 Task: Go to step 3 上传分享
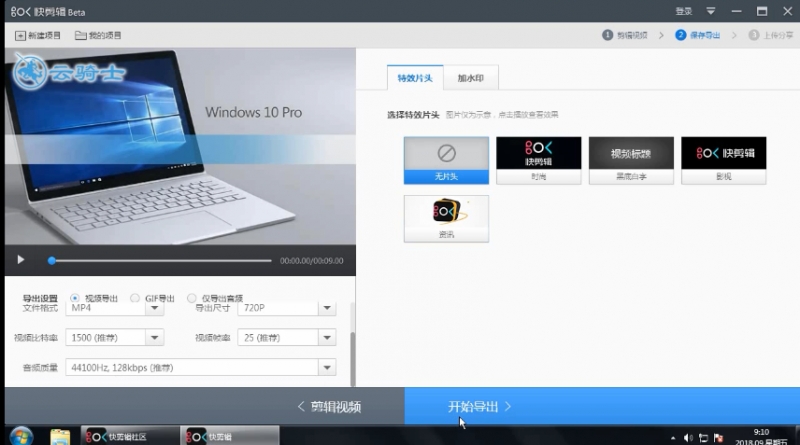pos(771,35)
